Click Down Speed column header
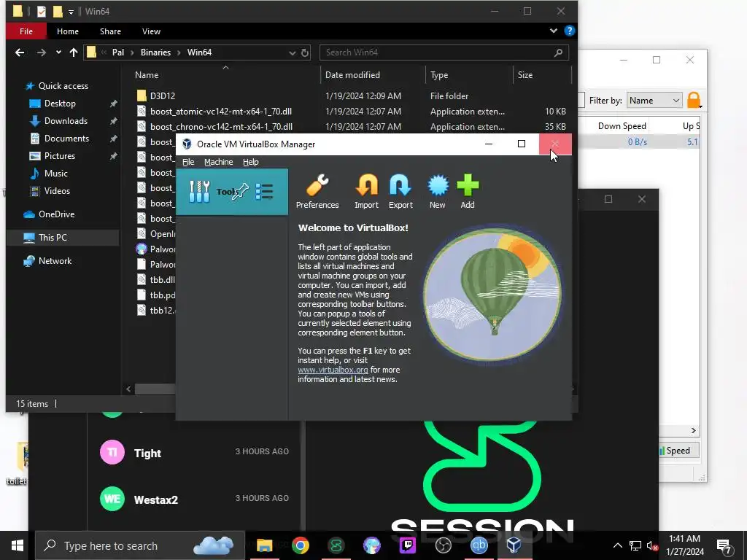This screenshot has height=560, width=747. tap(622, 126)
